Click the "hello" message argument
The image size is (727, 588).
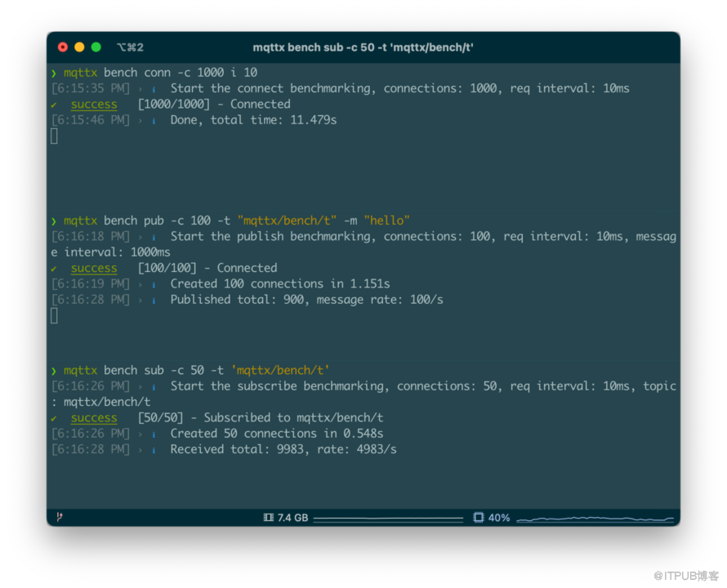386,220
